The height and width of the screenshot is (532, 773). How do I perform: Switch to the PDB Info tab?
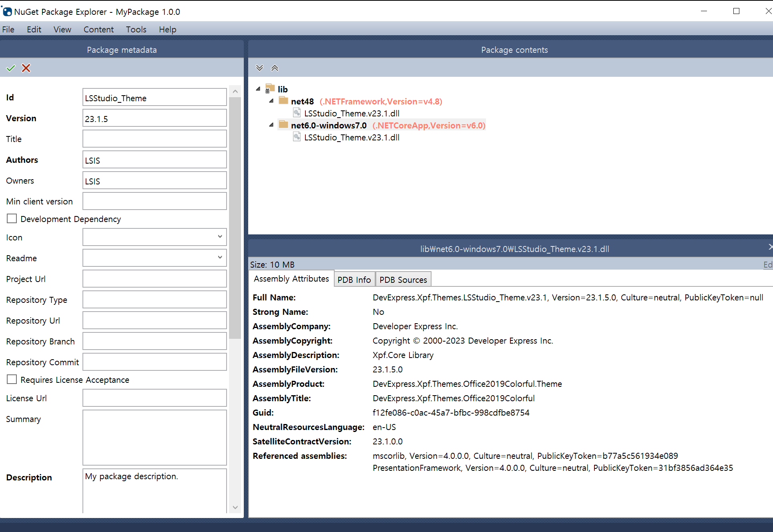pos(354,280)
